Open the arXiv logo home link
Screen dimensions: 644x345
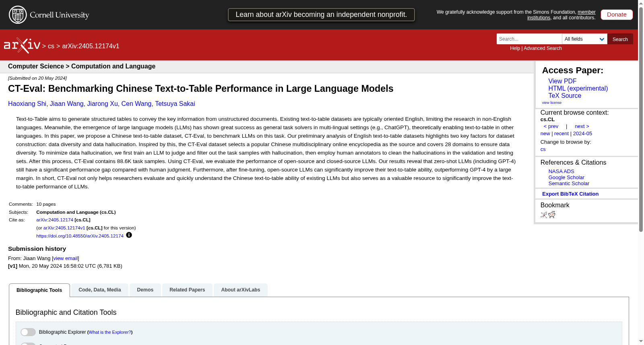(x=22, y=45)
